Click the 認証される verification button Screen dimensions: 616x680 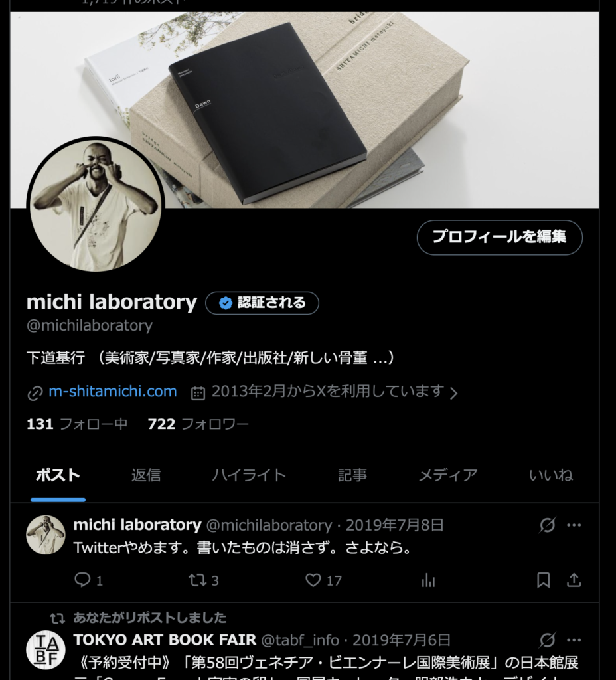pos(262,303)
